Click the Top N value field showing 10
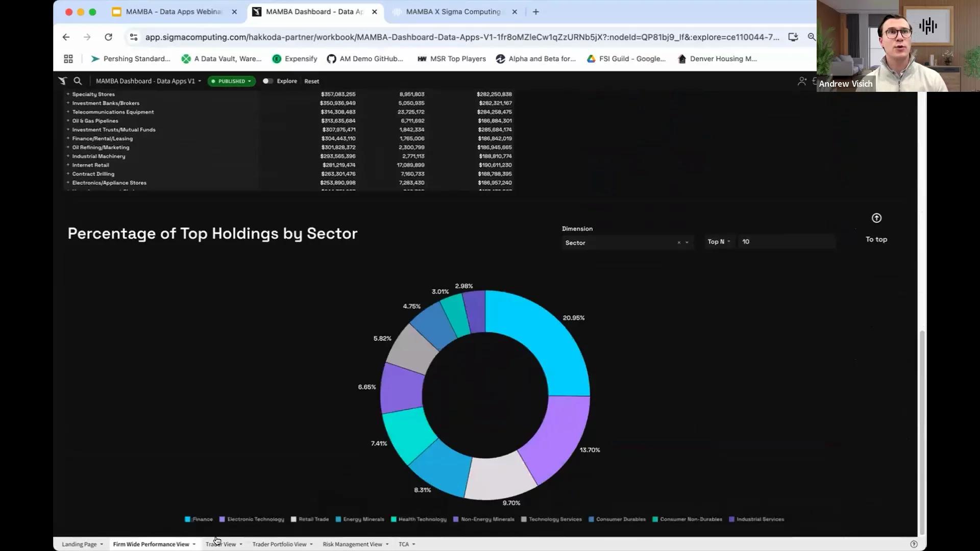This screenshot has height=551, width=980. pos(787,242)
